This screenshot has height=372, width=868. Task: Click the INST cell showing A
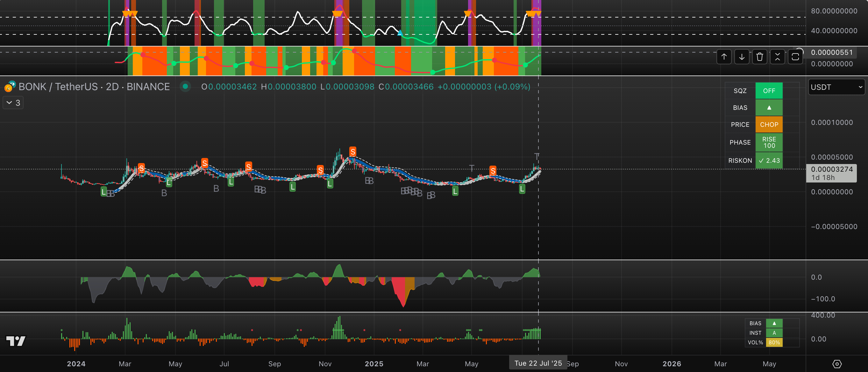click(774, 333)
